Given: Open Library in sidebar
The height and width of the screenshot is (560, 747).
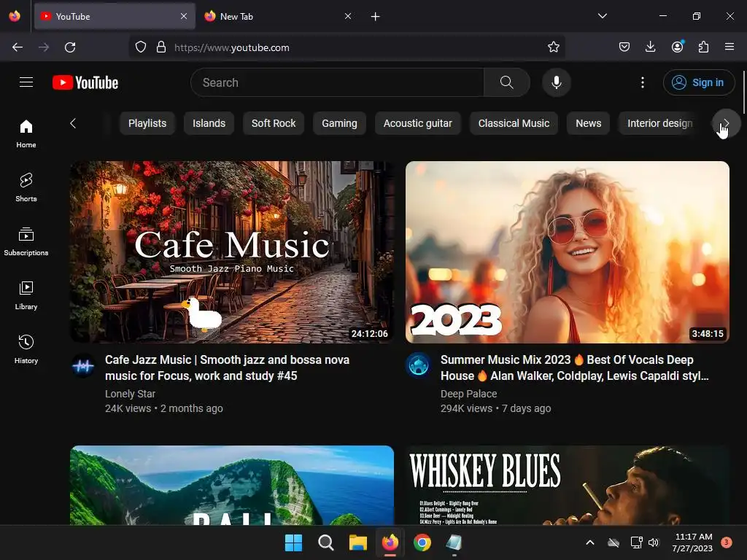Looking at the screenshot, I should coord(26,296).
